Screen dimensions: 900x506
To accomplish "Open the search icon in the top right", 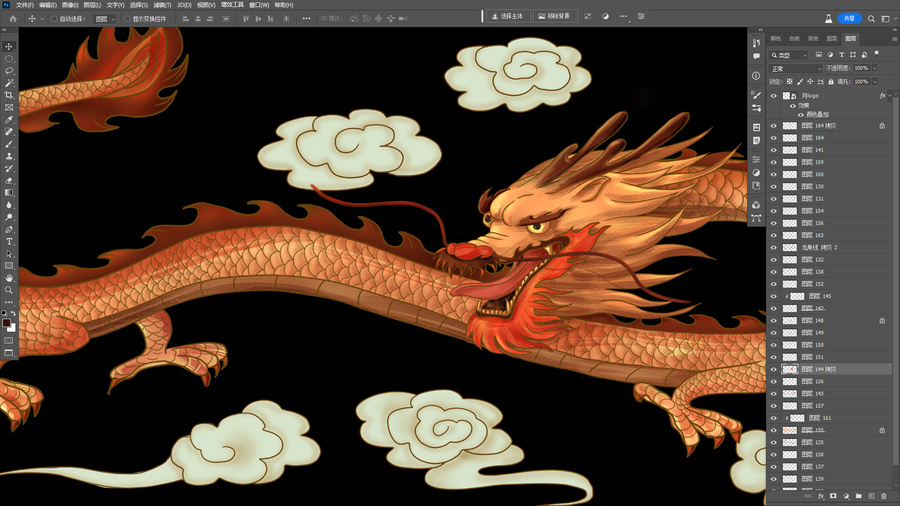I will coord(871,18).
